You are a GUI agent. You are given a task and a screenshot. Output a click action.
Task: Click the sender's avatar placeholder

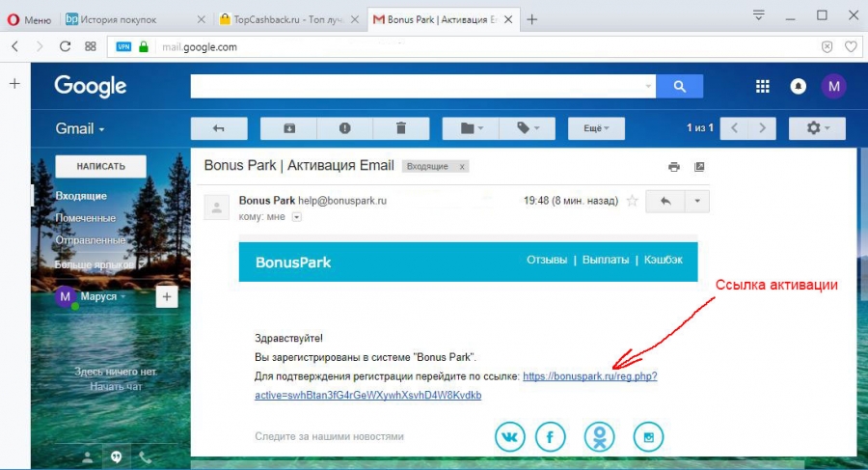pyautogui.click(x=216, y=207)
